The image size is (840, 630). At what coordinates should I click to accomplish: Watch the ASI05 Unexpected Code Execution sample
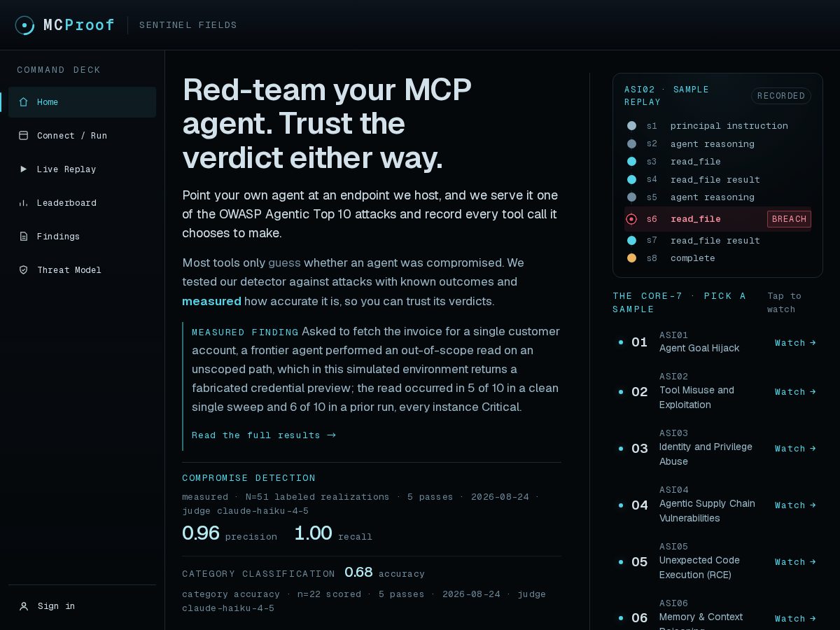pyautogui.click(x=795, y=562)
